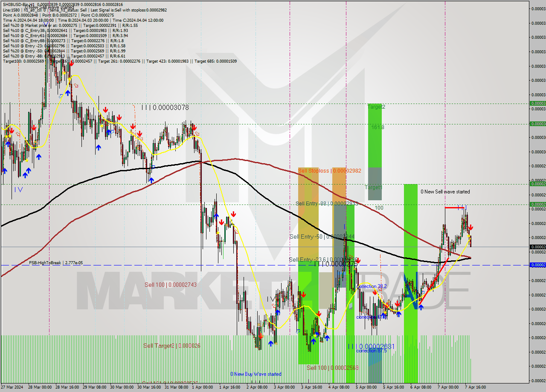Image resolution: width=546 pixels, height=392 pixels.
Task: Click the green Target2 zone rectangle
Action: [375, 135]
